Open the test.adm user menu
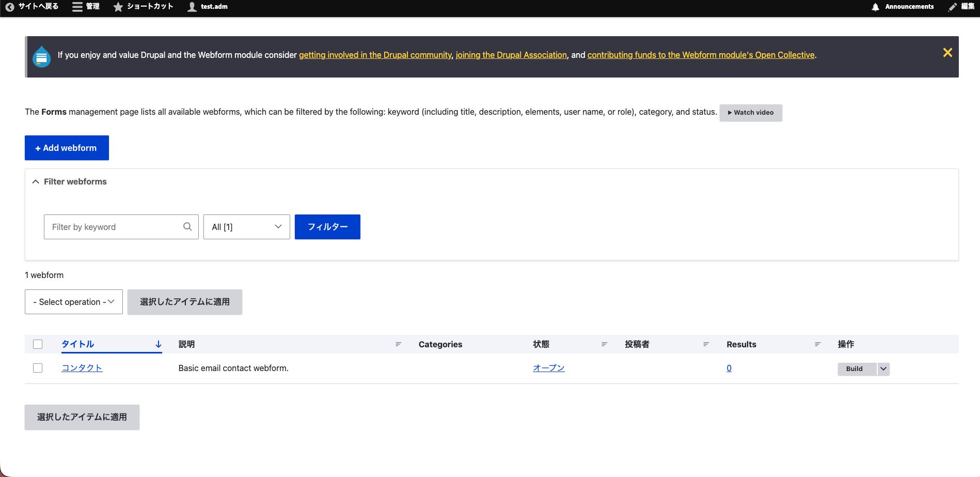980x477 pixels. (208, 7)
